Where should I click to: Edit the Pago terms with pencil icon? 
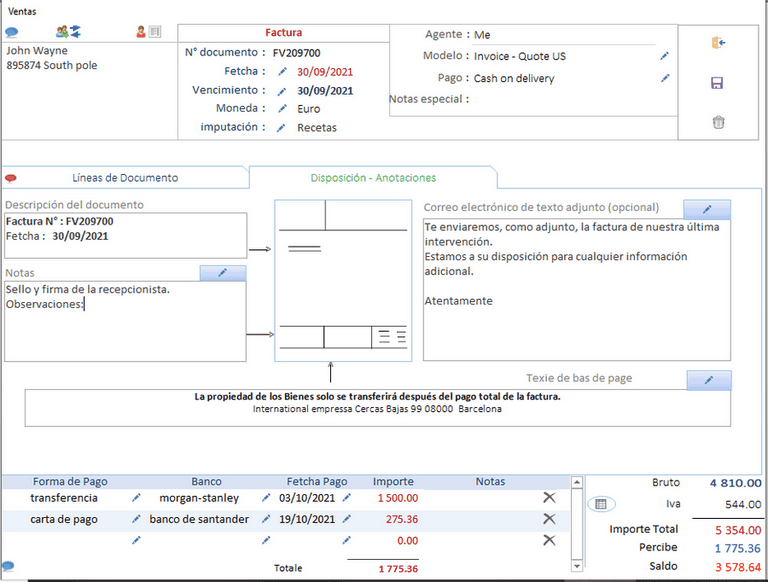pyautogui.click(x=665, y=78)
